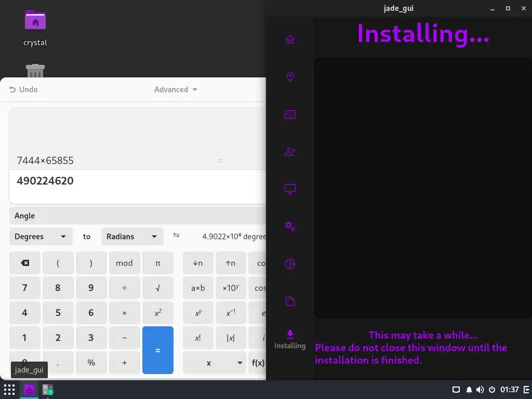Image resolution: width=532 pixels, height=399 pixels.
Task: Click the 4.9022×10⁸ degrees conversion result
Action: 234,236
